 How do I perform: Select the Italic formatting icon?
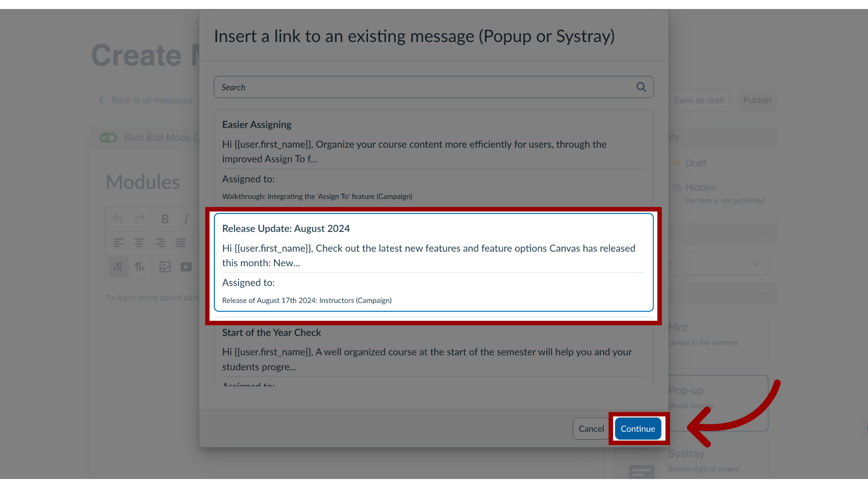(186, 219)
